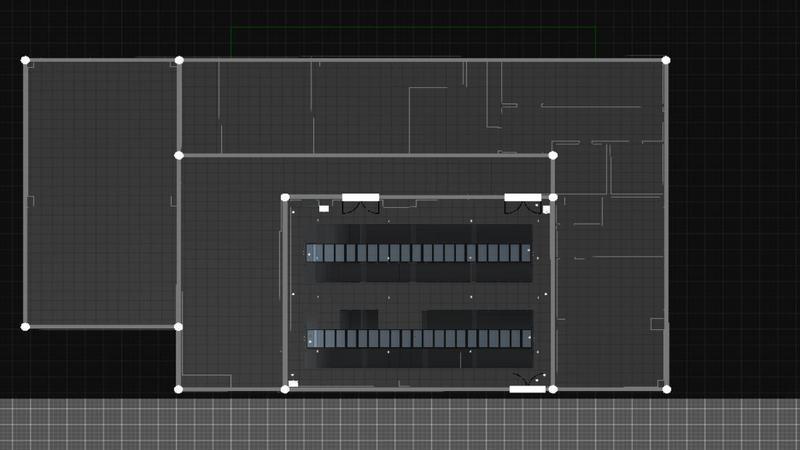800x450 pixels.
Task: Select the double door at server room top-left
Action: click(360, 205)
